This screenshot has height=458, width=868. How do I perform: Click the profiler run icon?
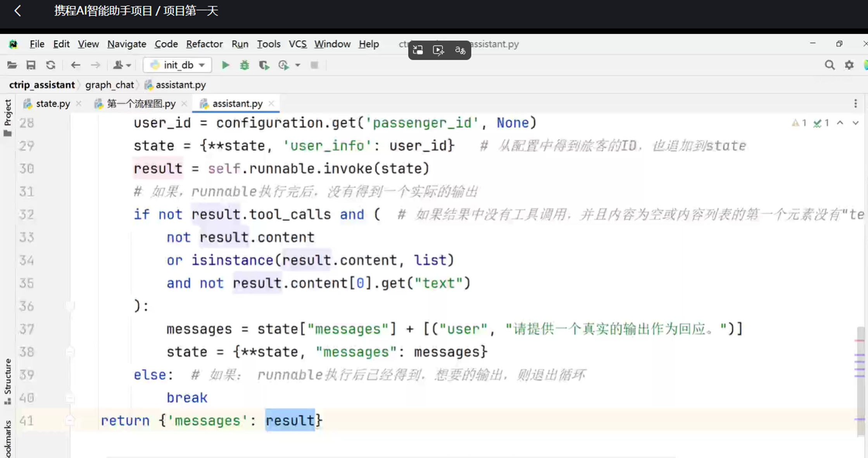click(x=284, y=65)
